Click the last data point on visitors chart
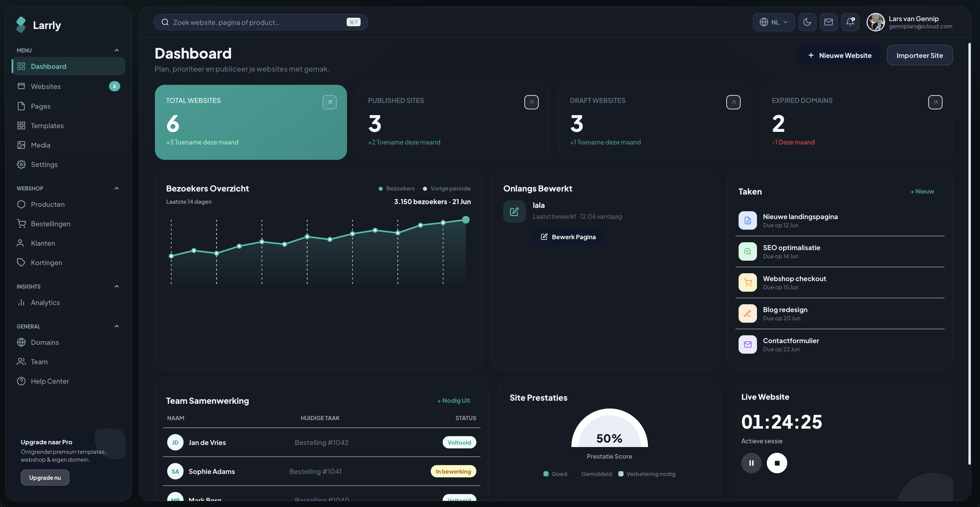The height and width of the screenshot is (507, 980). tap(465, 220)
